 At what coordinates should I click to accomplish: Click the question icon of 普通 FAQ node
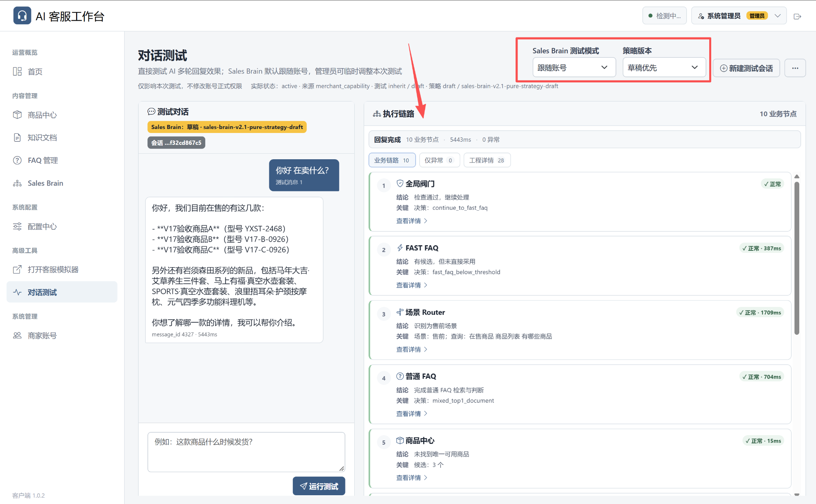click(400, 376)
